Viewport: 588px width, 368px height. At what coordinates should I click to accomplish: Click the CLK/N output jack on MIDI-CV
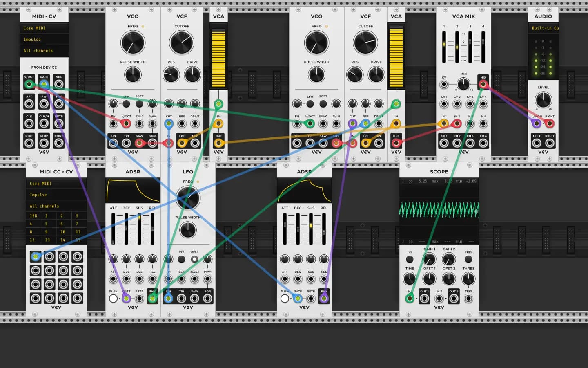pos(44,123)
